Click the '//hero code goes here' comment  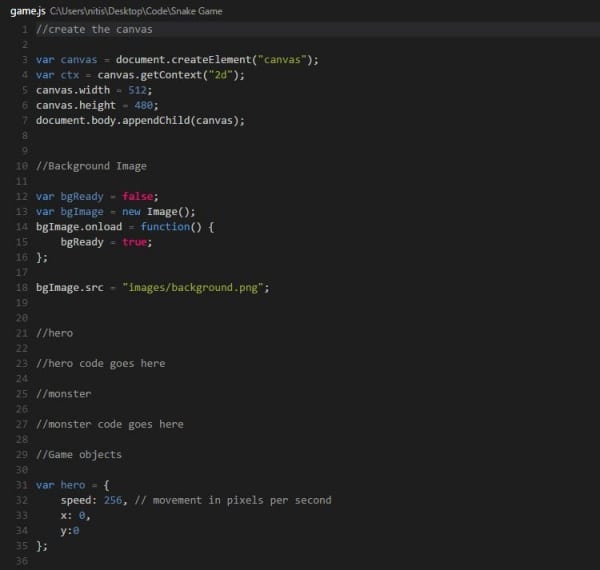click(x=101, y=363)
